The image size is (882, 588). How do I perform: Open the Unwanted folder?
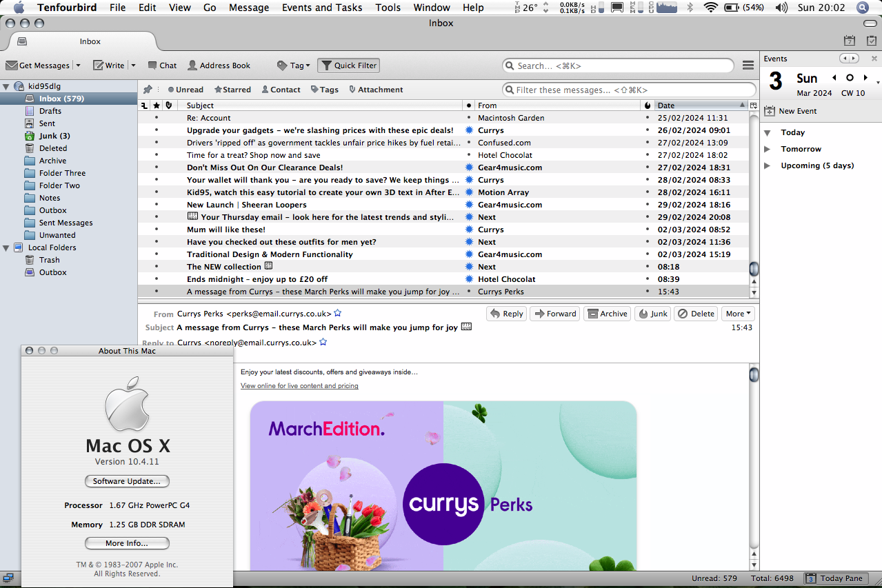point(57,235)
